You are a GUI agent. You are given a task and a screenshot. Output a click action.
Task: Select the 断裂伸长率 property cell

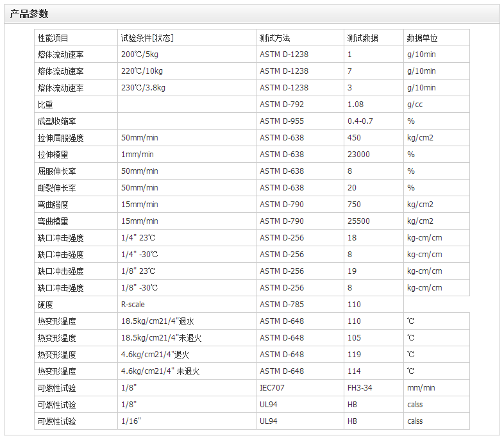coord(76,188)
